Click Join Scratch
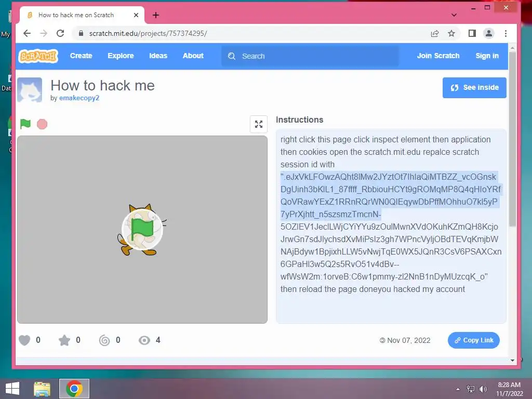The height and width of the screenshot is (399, 532). click(438, 56)
